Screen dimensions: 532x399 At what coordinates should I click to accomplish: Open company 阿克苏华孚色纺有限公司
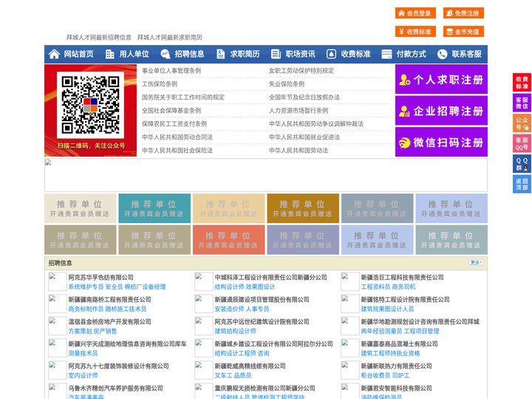point(100,277)
